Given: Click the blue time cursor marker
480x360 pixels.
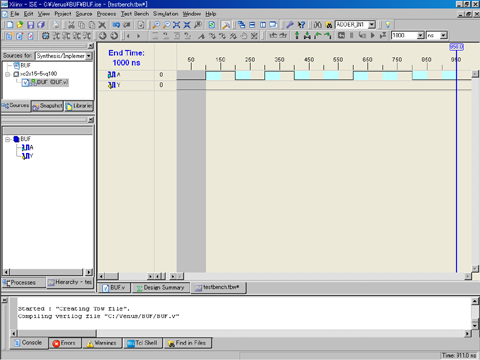Looking at the screenshot, I should [456, 47].
